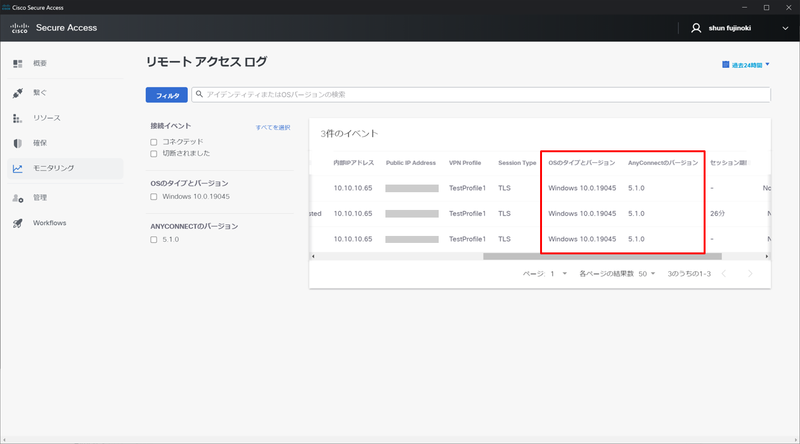This screenshot has height=444, width=800.
Task: Open 概要 menu item in sidebar
Action: (40, 63)
